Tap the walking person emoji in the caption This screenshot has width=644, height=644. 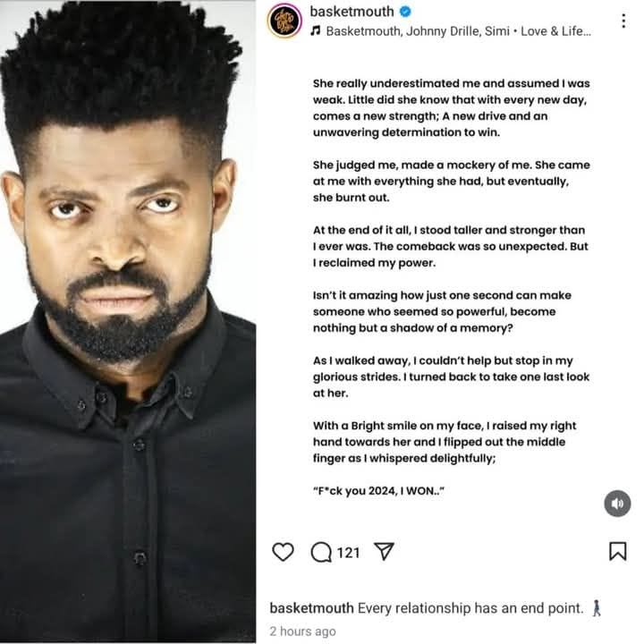597,608
